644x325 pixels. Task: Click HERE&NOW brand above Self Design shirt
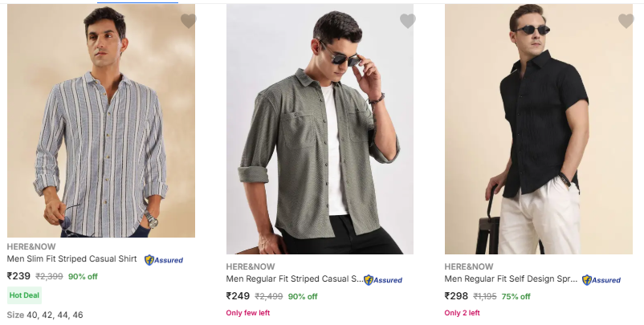tap(469, 266)
